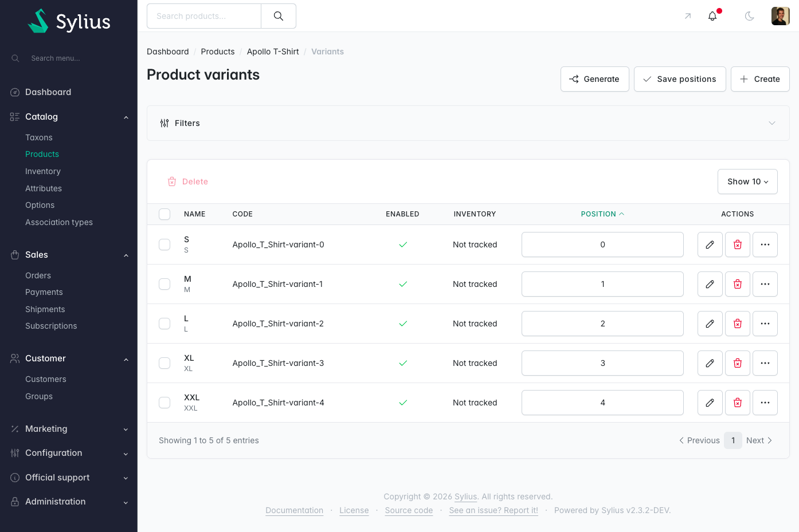The height and width of the screenshot is (532, 799).
Task: Create a new product variant
Action: (x=760, y=79)
